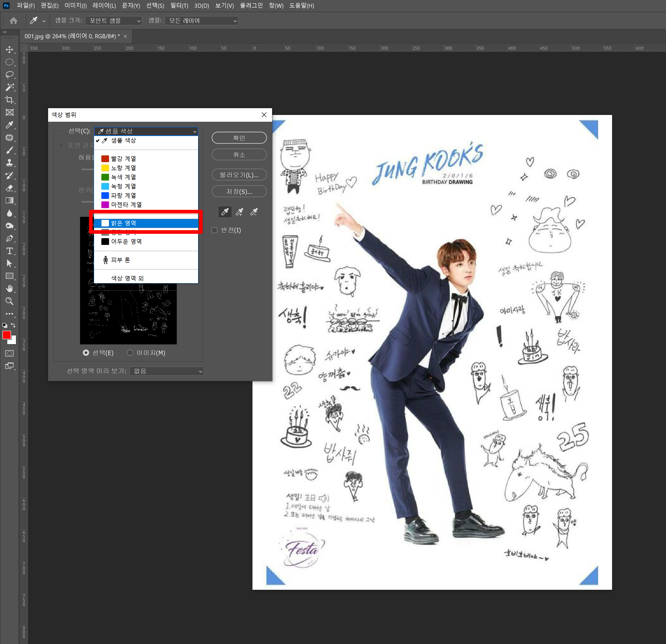Click the red foreground color swatch
This screenshot has width=666, height=644.
point(7,334)
